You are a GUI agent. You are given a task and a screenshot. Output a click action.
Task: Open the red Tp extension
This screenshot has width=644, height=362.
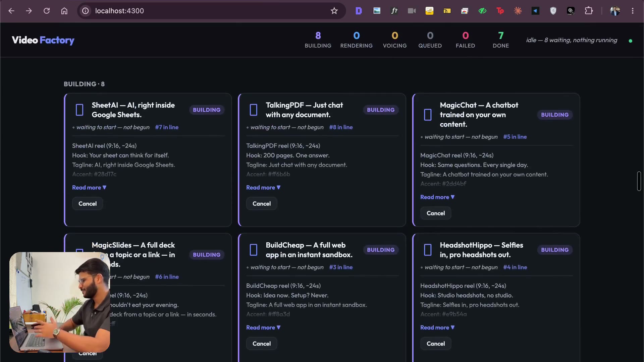pyautogui.click(x=500, y=11)
